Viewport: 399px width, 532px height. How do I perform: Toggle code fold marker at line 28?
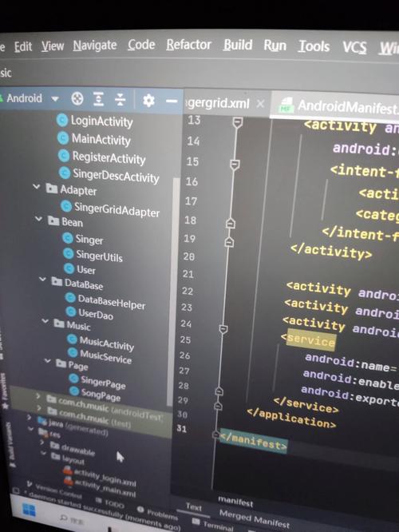[x=219, y=391]
